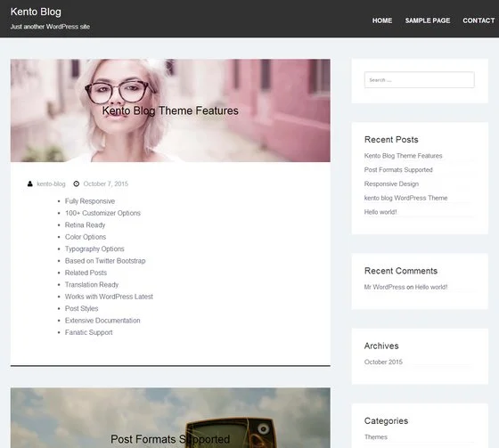Click the author user icon
This screenshot has height=448, width=499.
click(x=30, y=183)
